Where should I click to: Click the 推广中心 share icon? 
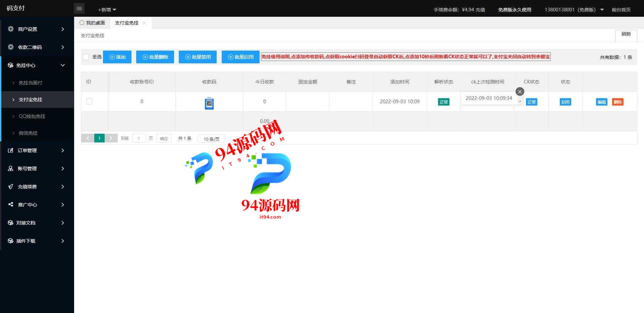(x=11, y=204)
